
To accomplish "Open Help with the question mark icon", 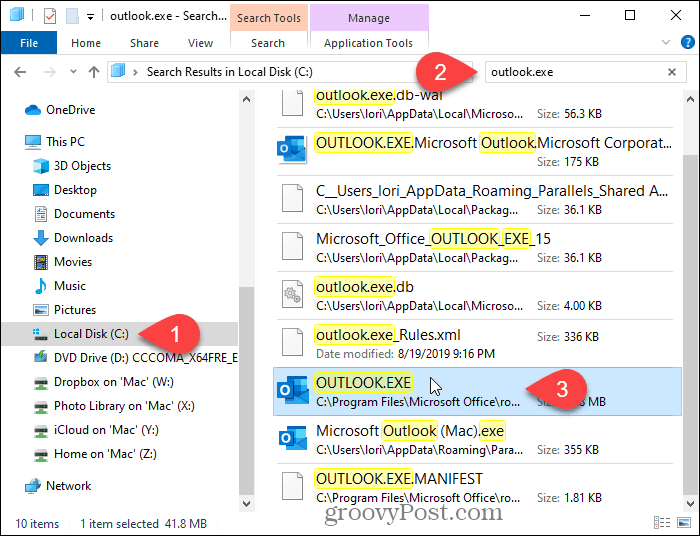I will tap(688, 42).
